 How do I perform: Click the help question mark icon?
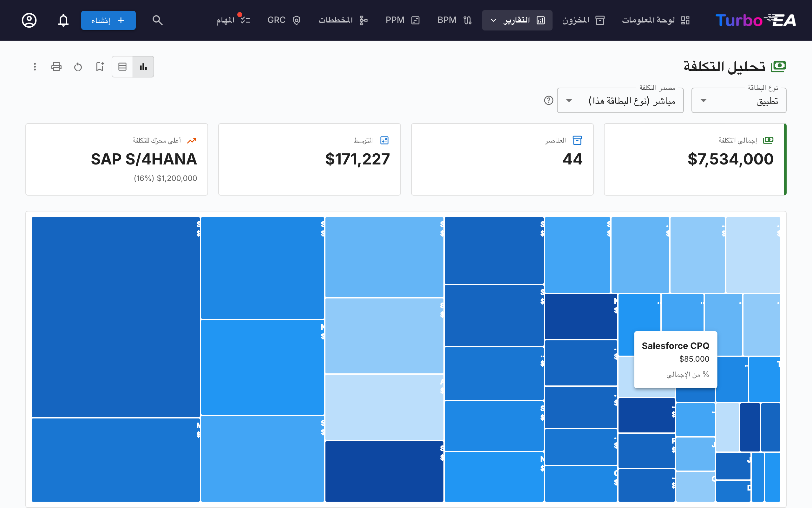(549, 100)
